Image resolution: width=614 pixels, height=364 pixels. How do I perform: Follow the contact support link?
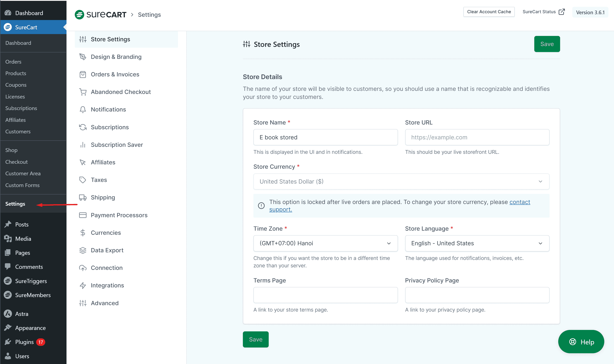tap(520, 202)
